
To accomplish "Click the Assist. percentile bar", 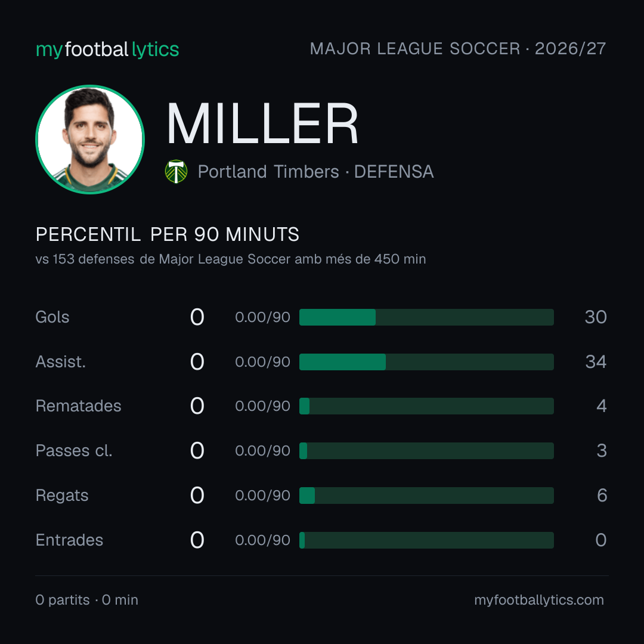I will pos(426,362).
